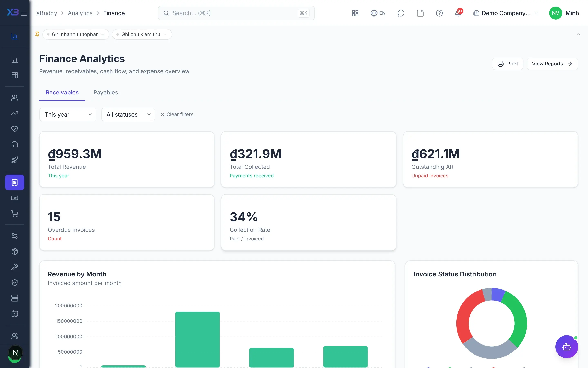Go to Analytics breadcrumb
This screenshot has height=368, width=588.
pos(80,13)
